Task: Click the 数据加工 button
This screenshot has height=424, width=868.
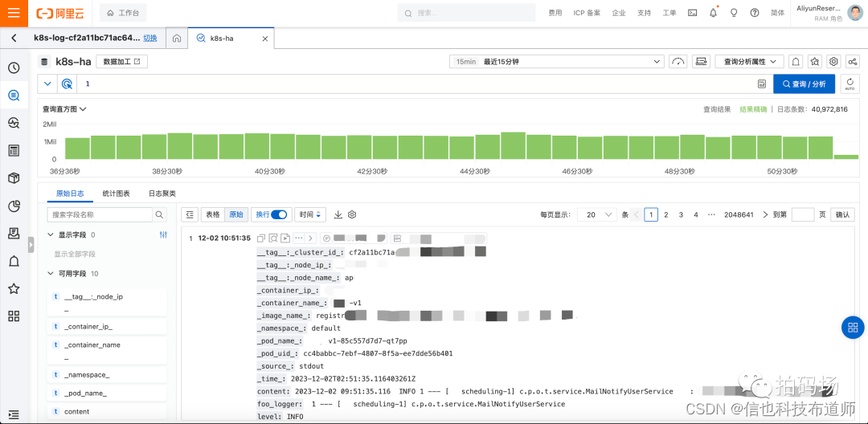Action: pos(122,61)
